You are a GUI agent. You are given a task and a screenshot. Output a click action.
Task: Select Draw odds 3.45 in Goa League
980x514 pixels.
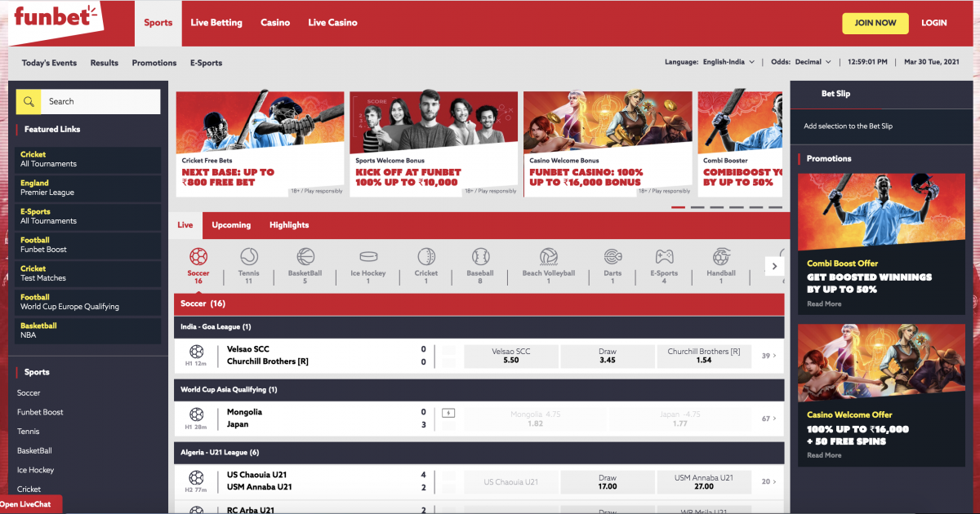pos(608,356)
